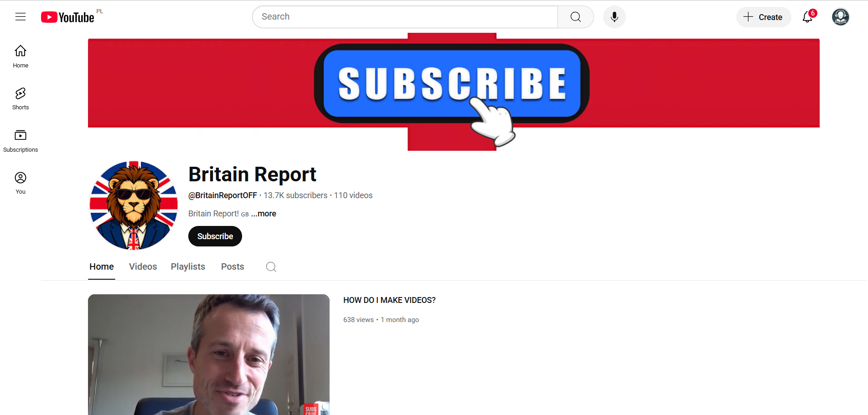The width and height of the screenshot is (868, 415).
Task: Open Shorts in the sidebar
Action: [21, 99]
